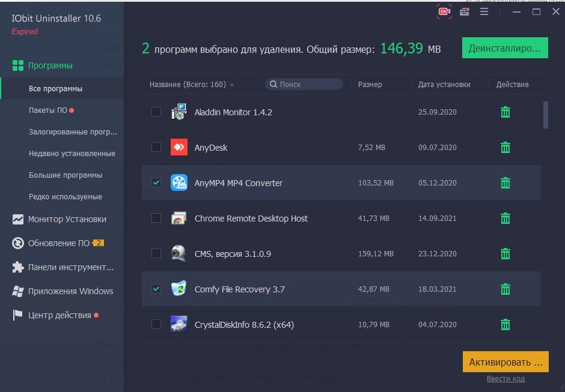Click the vertical scrollbar of program list
Viewport: 565px width, 392px height.
click(x=546, y=115)
